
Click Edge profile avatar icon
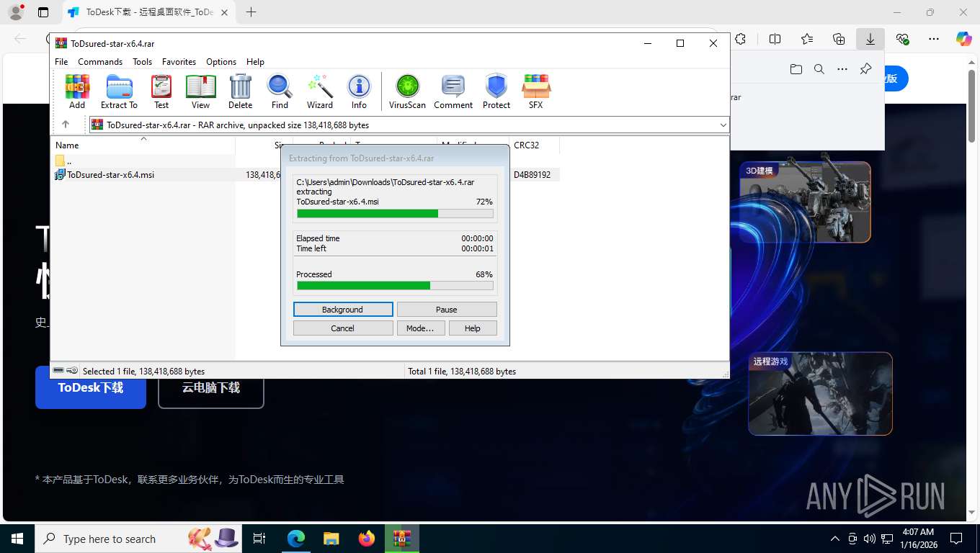[16, 12]
